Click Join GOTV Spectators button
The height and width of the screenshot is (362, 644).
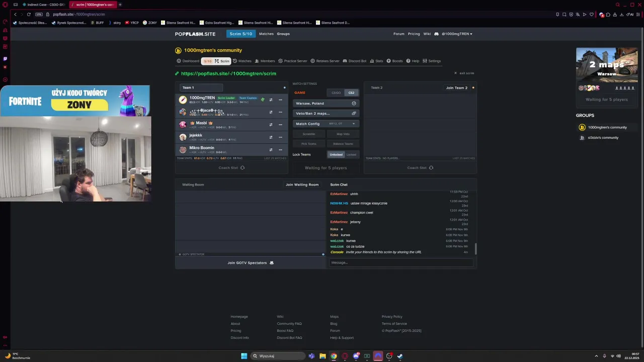[251, 262]
